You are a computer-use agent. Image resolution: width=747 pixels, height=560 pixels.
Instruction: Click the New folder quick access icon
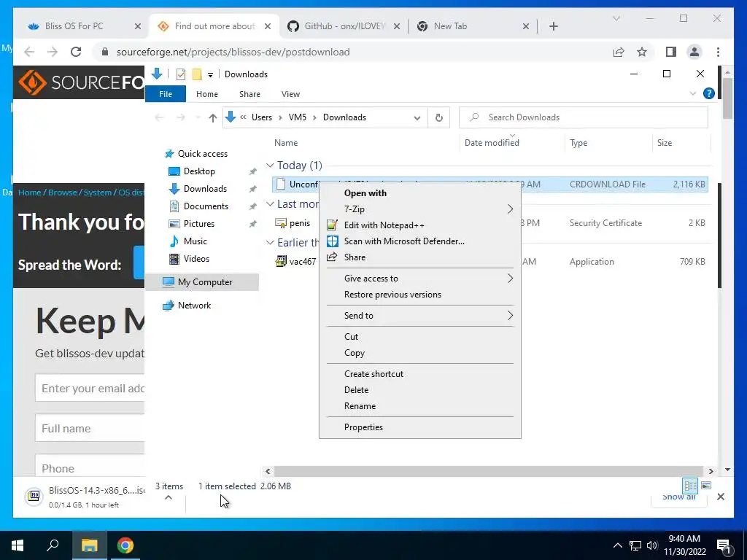[x=197, y=74]
